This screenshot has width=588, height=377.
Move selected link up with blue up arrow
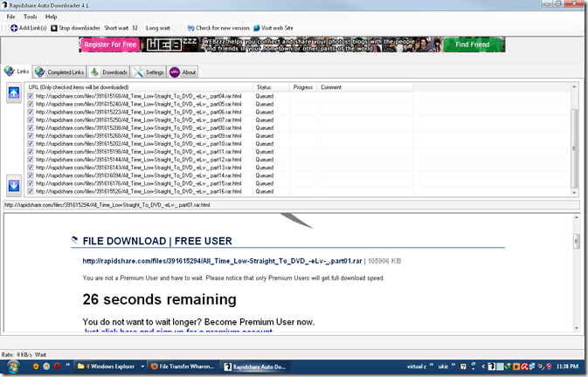[14, 93]
